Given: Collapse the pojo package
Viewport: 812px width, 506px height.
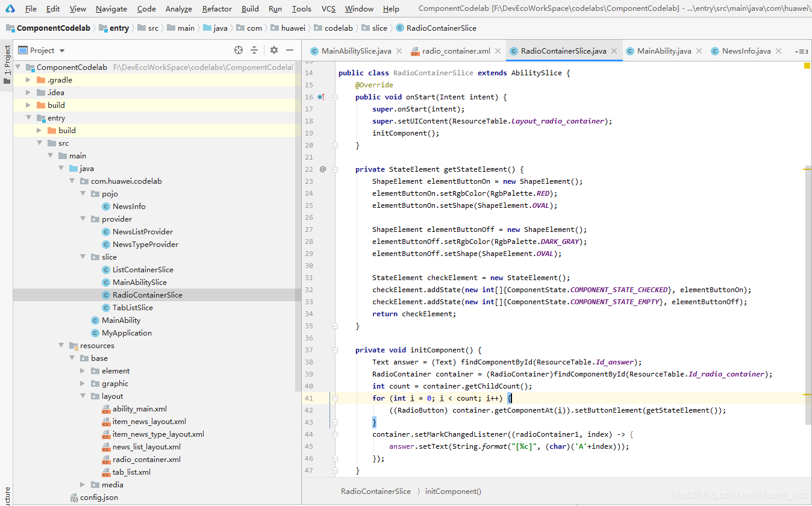Looking at the screenshot, I should (x=83, y=193).
